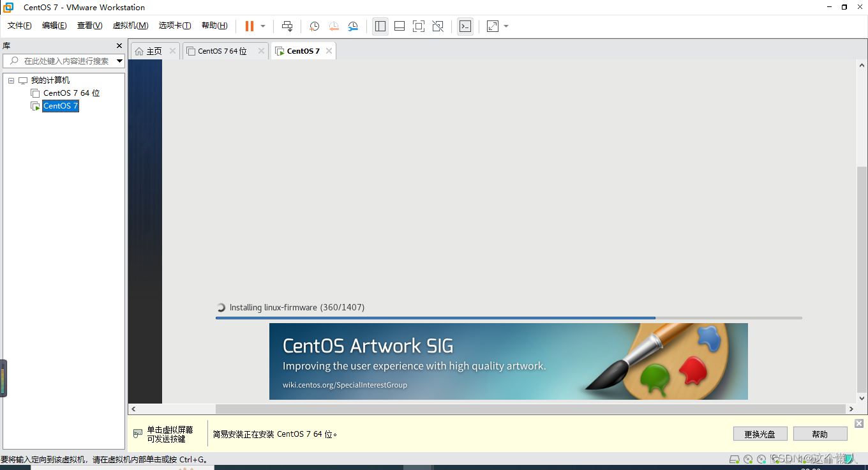Open the Snapshot Manager icon
Screen dimensions: 868x470
click(x=353, y=26)
